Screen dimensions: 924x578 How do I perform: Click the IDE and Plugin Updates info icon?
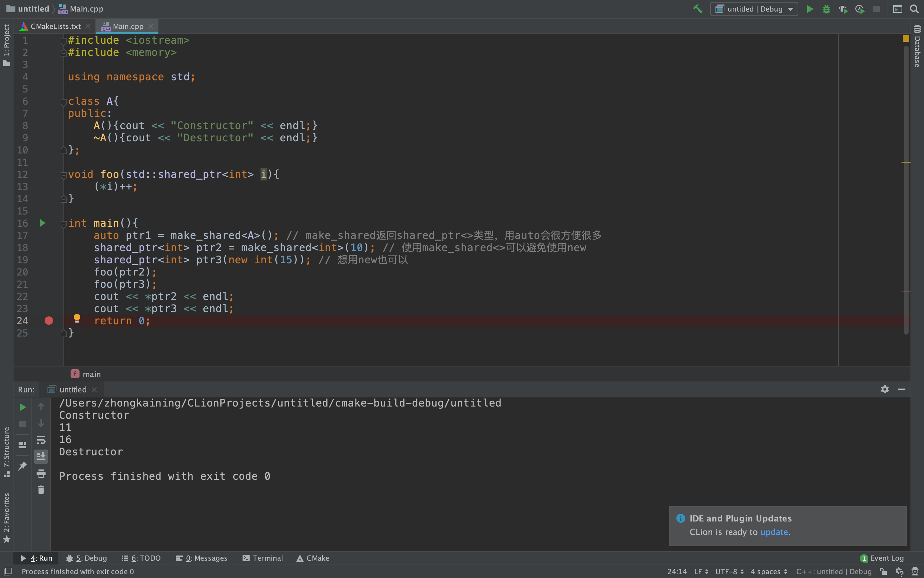coord(680,518)
